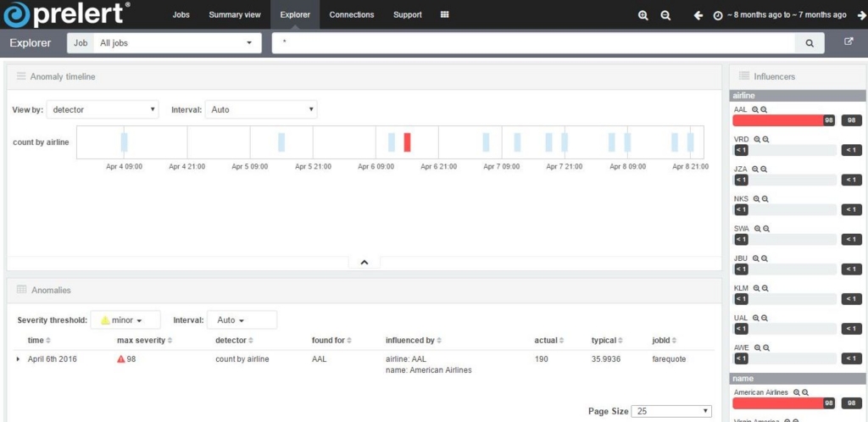Collapse the Anomaly timeline with chevron
Image resolution: width=868 pixels, height=422 pixels.
[x=364, y=263]
